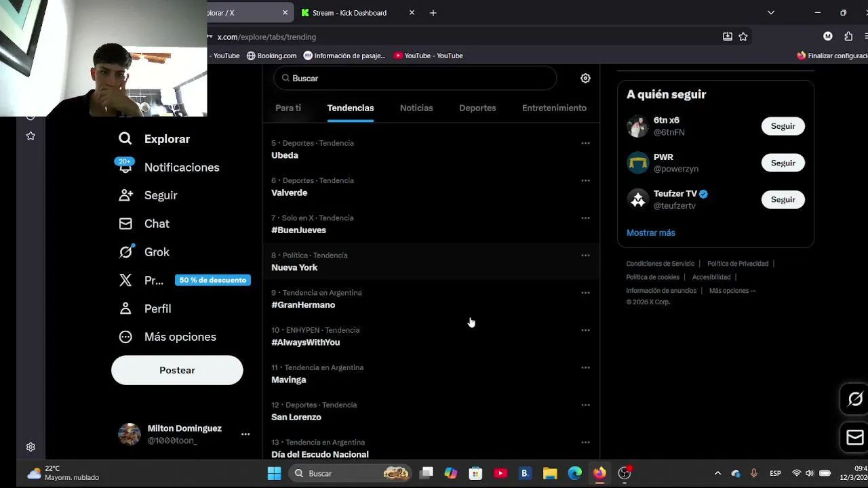This screenshot has width=868, height=488.
Task: Open Más opciones in the sidebar
Action: coord(167,337)
